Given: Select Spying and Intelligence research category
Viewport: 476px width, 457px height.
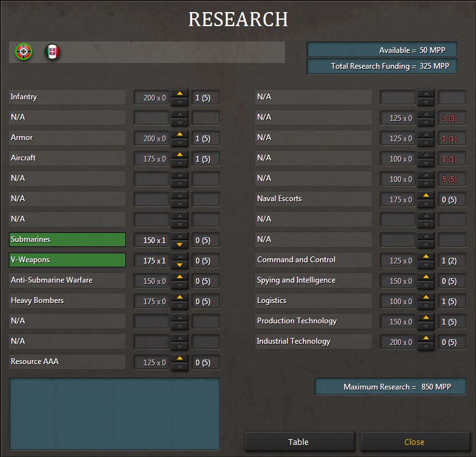Looking at the screenshot, I should coord(313,280).
